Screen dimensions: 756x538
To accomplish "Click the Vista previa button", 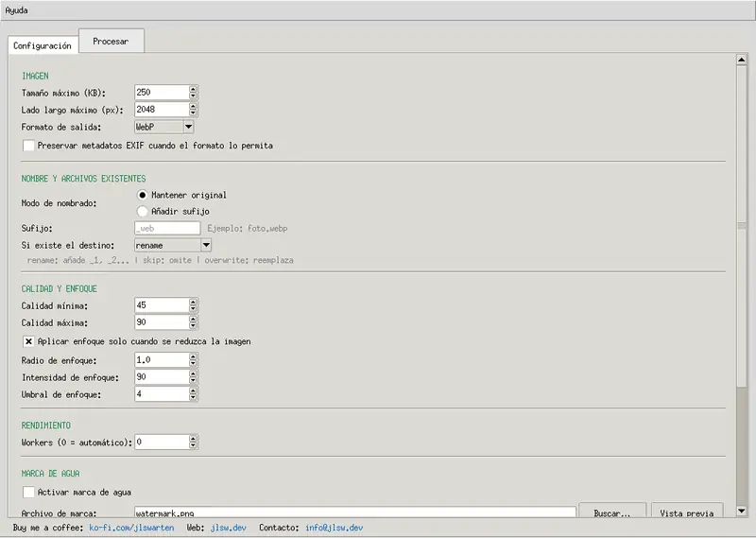I will (x=687, y=511).
